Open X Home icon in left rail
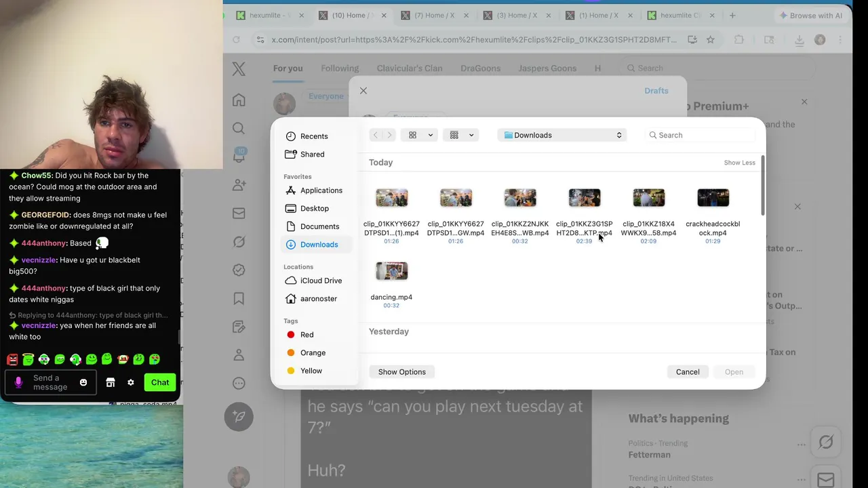The height and width of the screenshot is (488, 868). coord(239,100)
